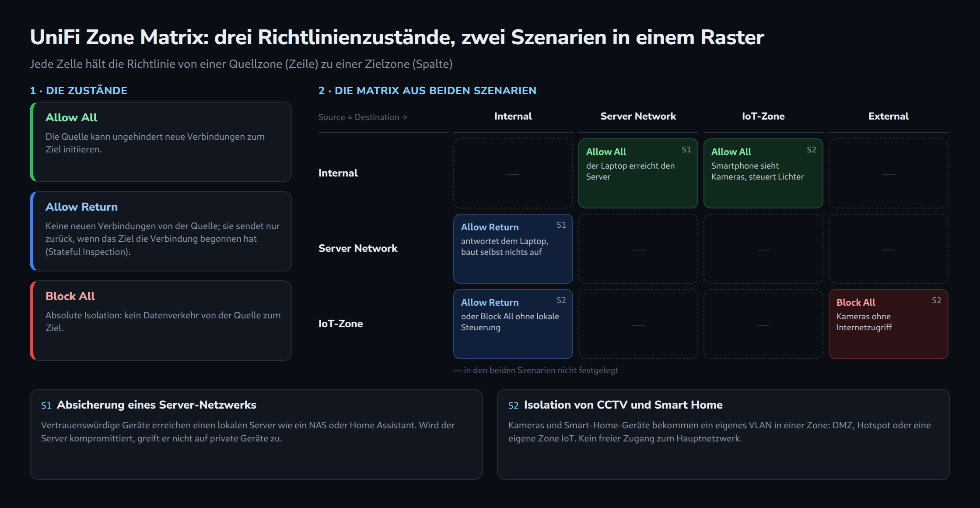980x508 pixels.
Task: Click the empty Internal to Internal cell
Action: point(513,173)
